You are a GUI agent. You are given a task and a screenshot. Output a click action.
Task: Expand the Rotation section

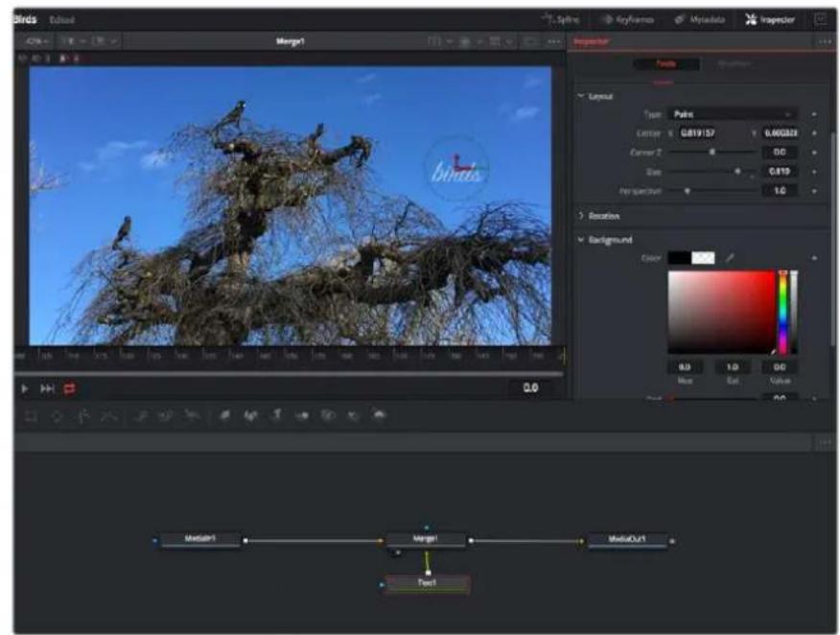[581, 216]
